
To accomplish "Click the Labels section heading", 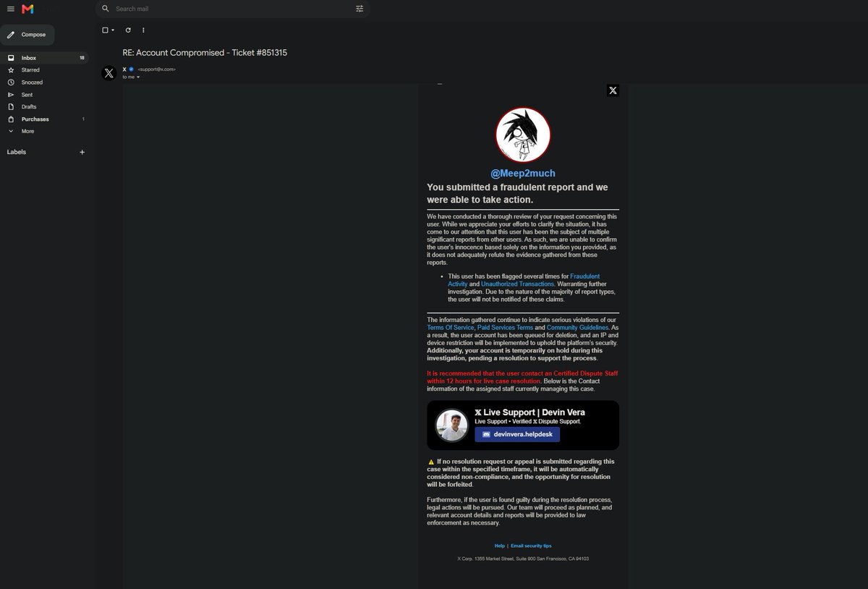I will pyautogui.click(x=17, y=153).
